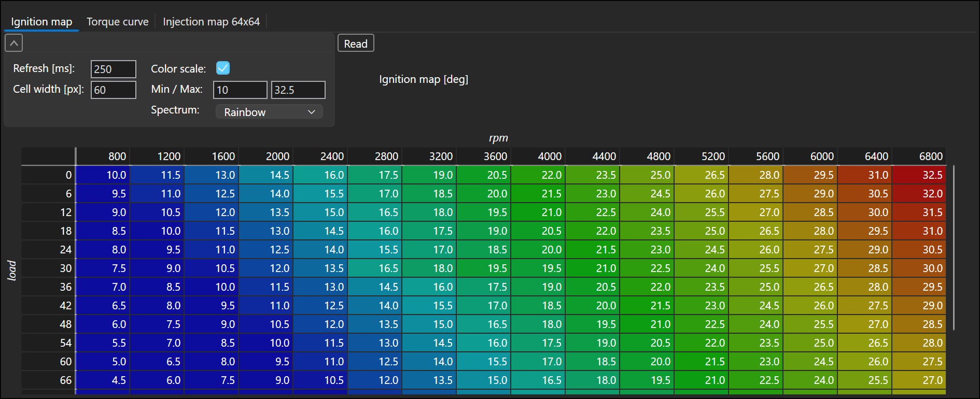Viewport: 980px width, 399px height.
Task: Select cell 31.0 at load 0, 6400 rpm
Action: coord(865,175)
